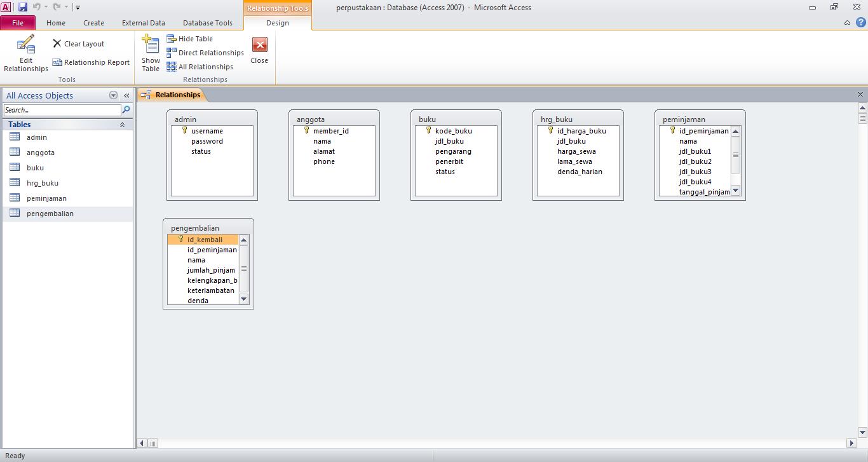Click the Redo icon in the Quick Access Toolbar
Image resolution: width=868 pixels, height=462 pixels.
[57, 7]
